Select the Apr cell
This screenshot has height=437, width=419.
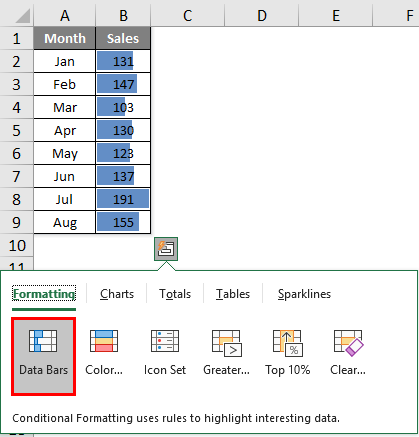(65, 130)
